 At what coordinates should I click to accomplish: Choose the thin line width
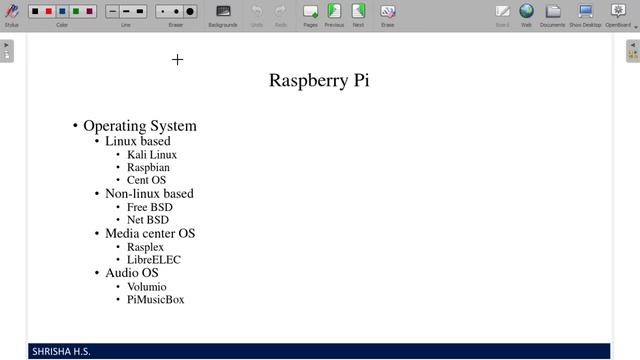(112, 11)
